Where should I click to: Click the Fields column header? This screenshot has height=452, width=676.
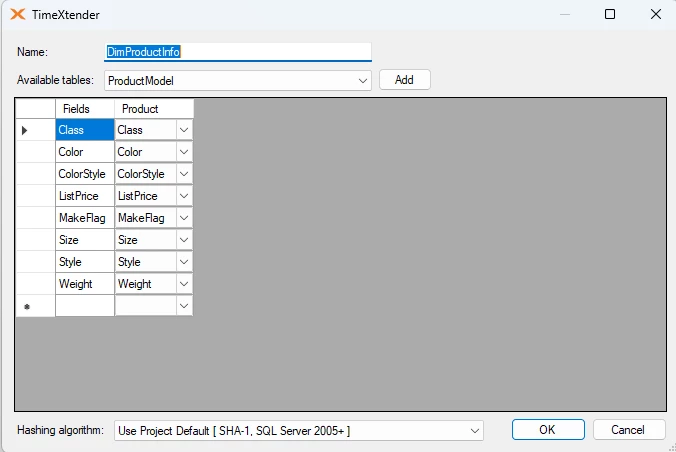point(85,109)
